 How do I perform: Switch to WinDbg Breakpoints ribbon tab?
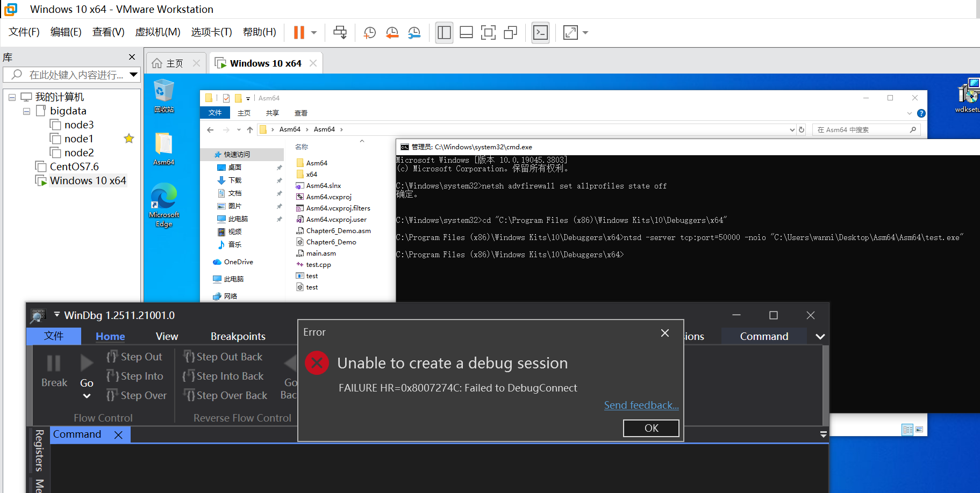(238, 336)
